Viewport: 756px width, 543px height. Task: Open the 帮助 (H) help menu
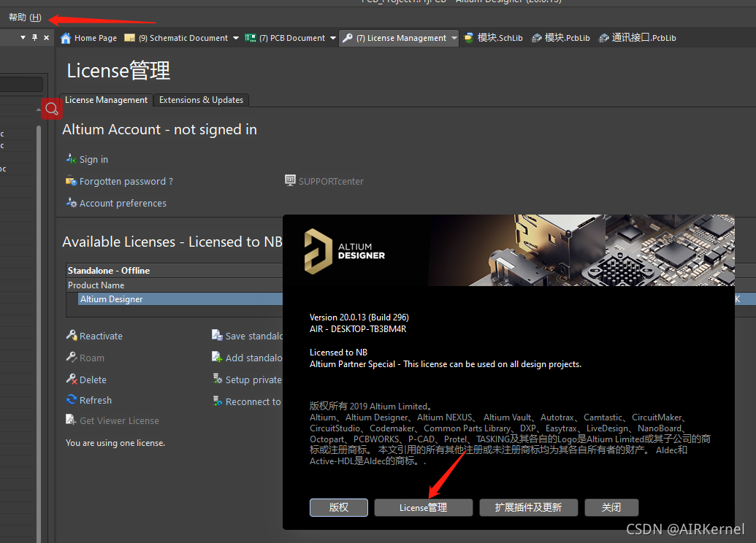point(25,18)
